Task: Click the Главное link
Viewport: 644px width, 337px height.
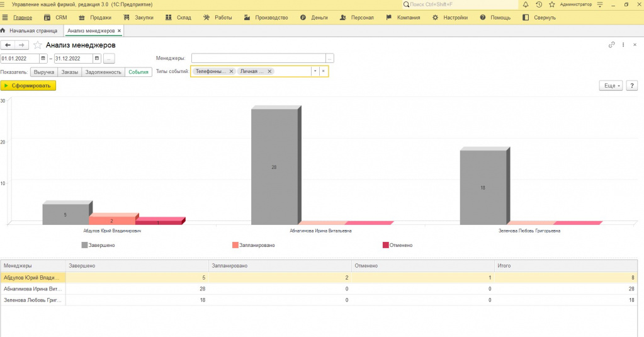Action: pyautogui.click(x=23, y=18)
